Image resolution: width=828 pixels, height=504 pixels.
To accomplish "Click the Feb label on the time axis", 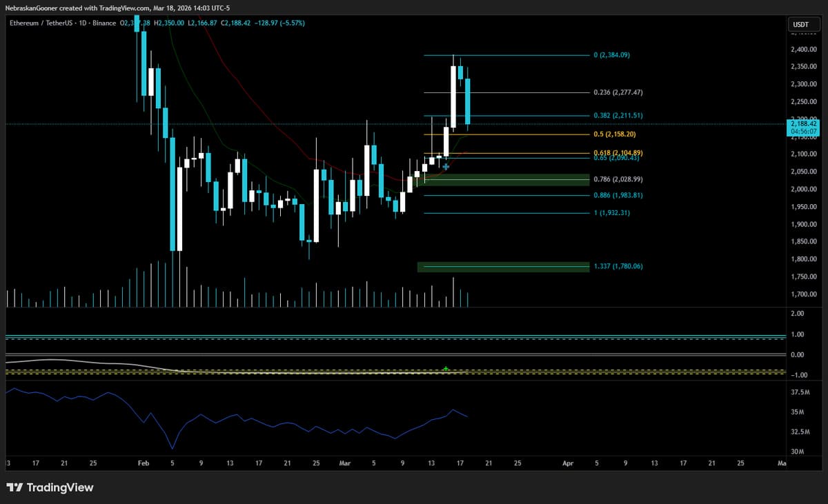I will [x=143, y=463].
